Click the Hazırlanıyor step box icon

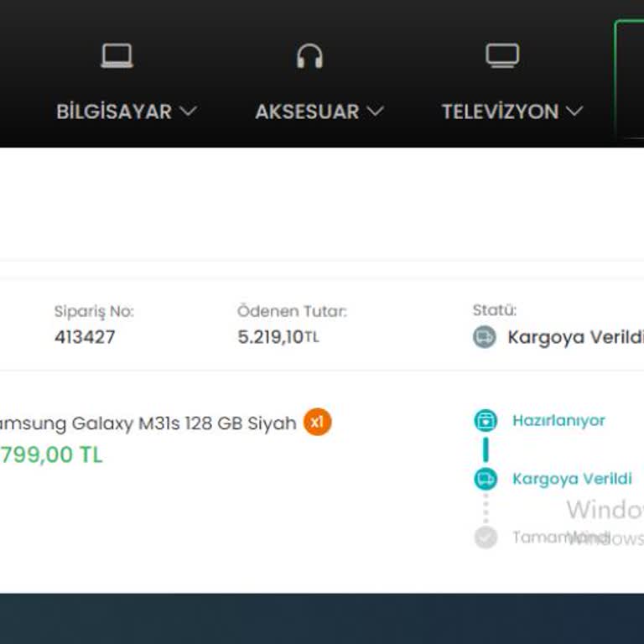[486, 421]
